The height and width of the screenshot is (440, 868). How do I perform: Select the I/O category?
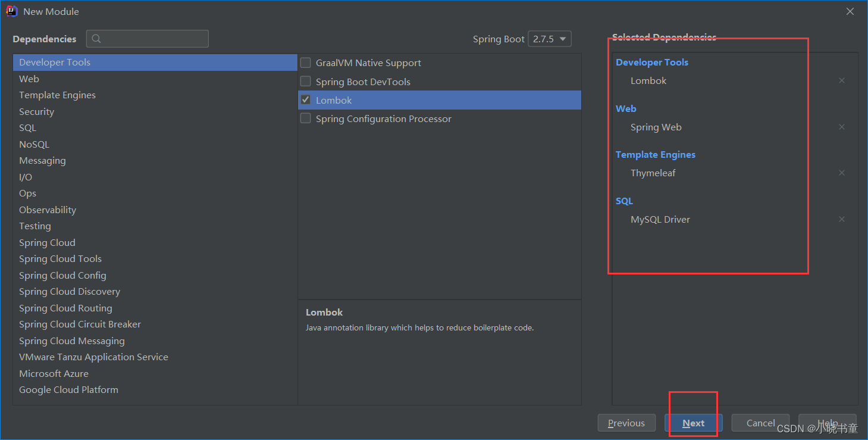pos(155,177)
